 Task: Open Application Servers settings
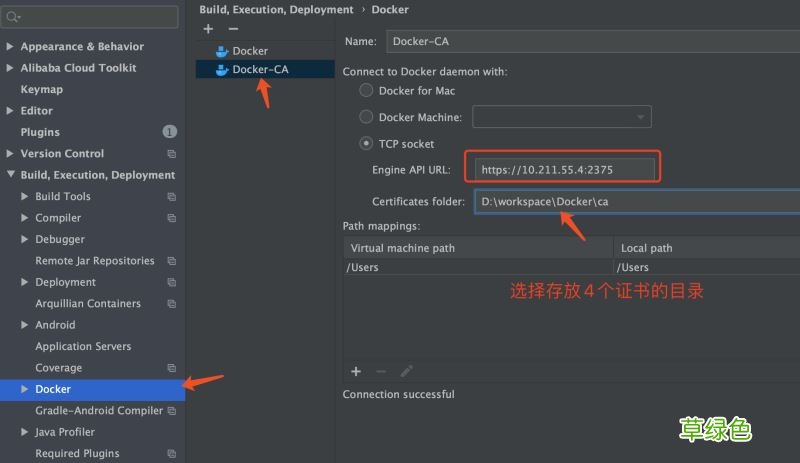pyautogui.click(x=83, y=347)
